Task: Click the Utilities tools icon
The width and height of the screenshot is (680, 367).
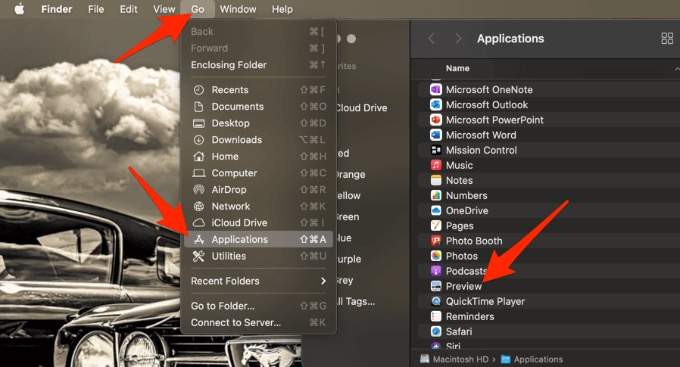Action: pyautogui.click(x=199, y=256)
